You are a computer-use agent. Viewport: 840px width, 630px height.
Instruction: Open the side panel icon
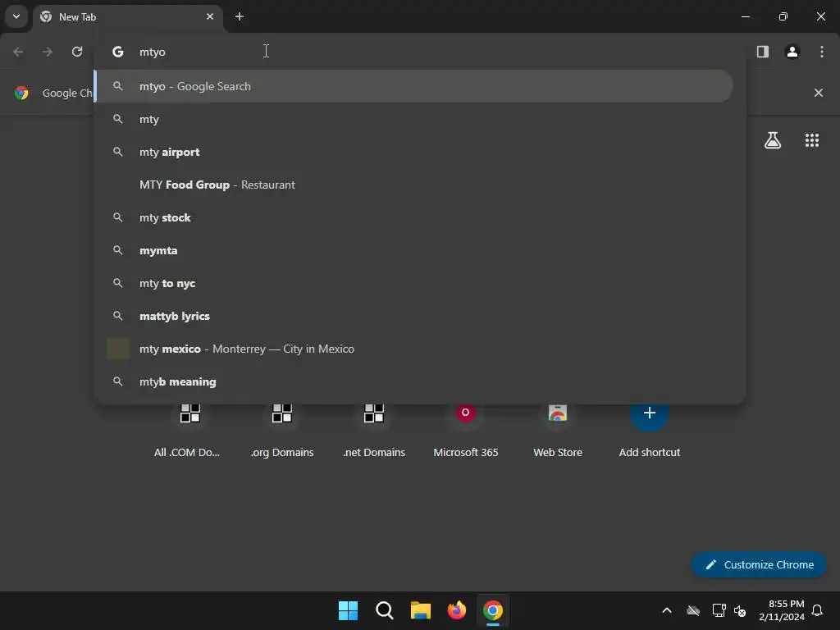click(763, 52)
